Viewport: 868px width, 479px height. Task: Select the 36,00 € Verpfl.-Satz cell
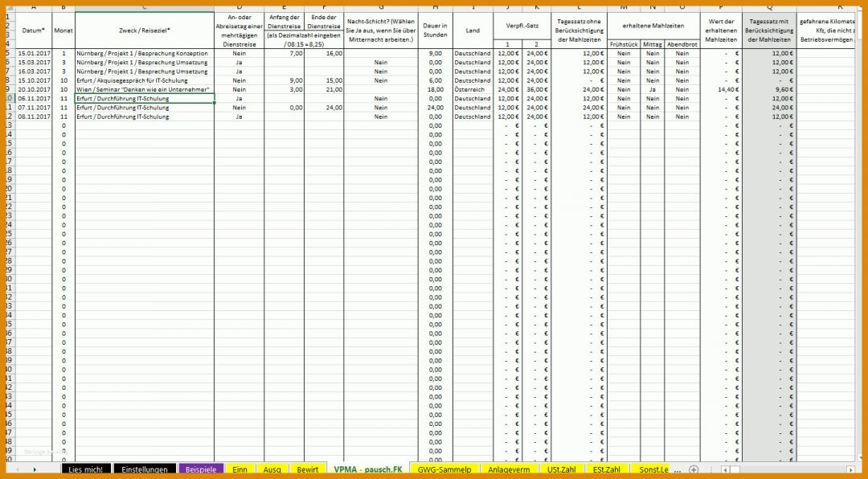(x=536, y=90)
